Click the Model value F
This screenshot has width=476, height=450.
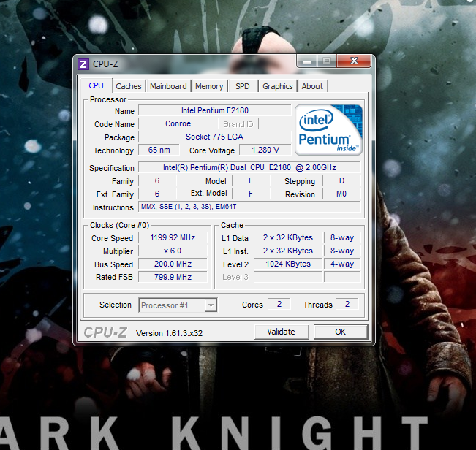tap(251, 180)
